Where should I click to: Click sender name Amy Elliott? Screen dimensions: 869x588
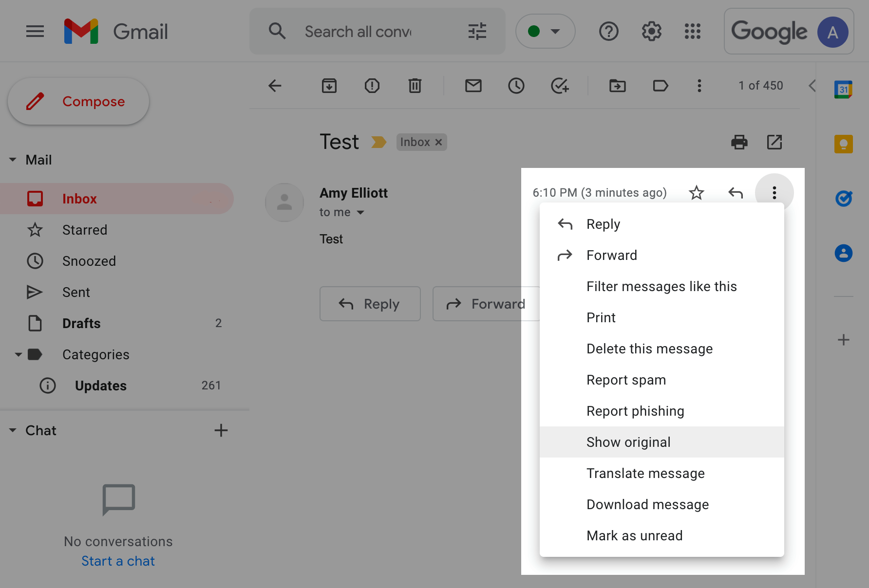point(354,193)
